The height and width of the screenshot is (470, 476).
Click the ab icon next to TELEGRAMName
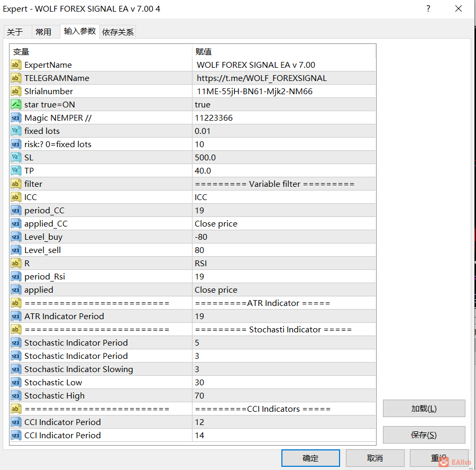coord(16,78)
